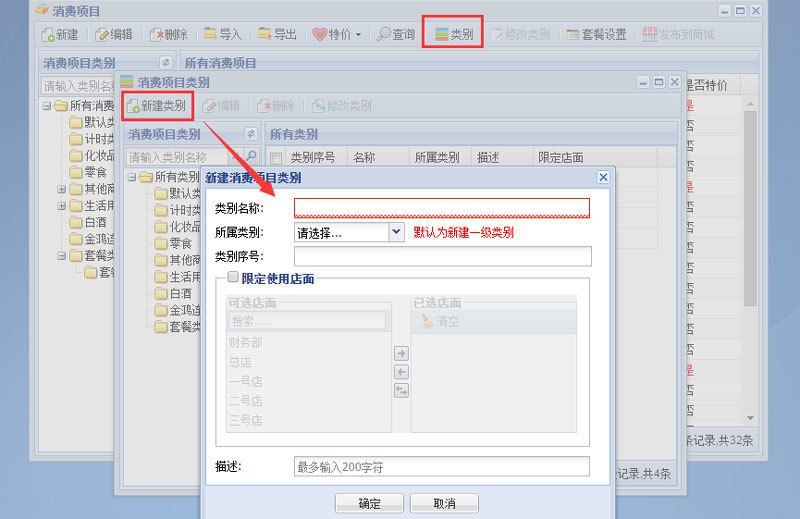Viewport: 800px width, 519px height.
Task: Select the 零食 folder in the main window tree
Action: [88, 172]
